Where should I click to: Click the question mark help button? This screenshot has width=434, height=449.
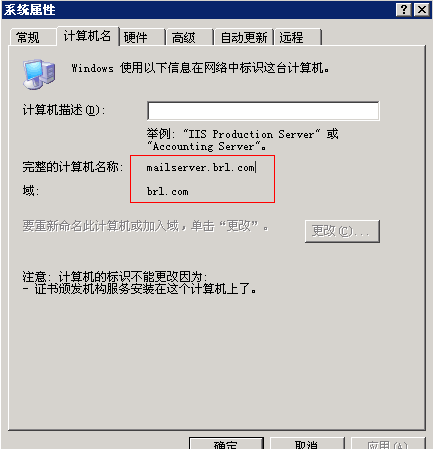click(404, 10)
